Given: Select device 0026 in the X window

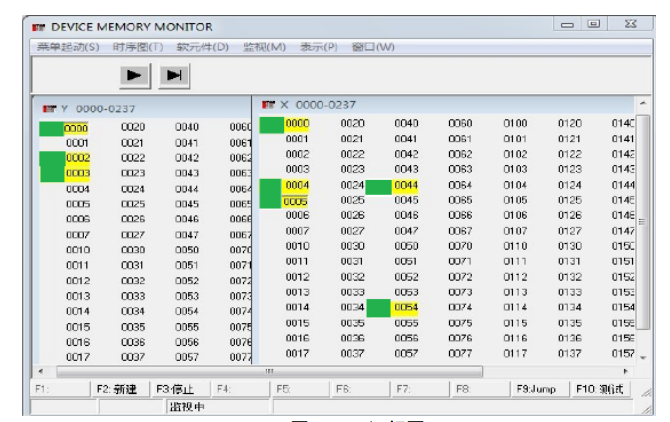Looking at the screenshot, I should [x=353, y=215].
